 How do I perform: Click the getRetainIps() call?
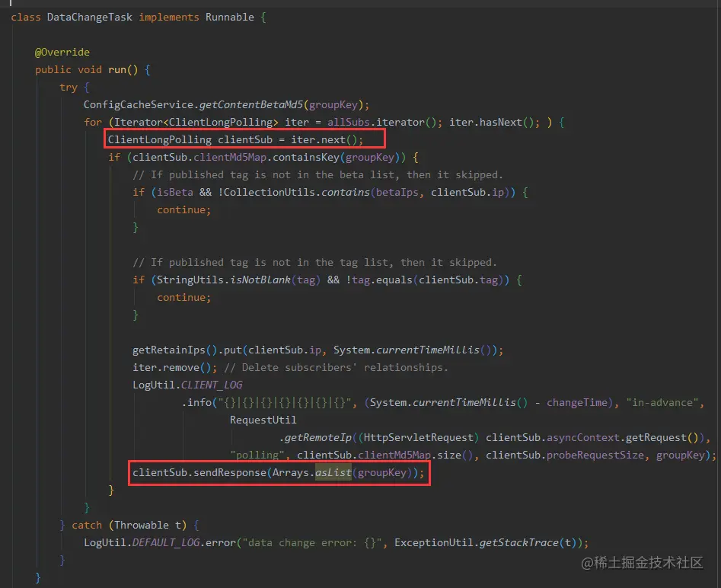coord(175,350)
